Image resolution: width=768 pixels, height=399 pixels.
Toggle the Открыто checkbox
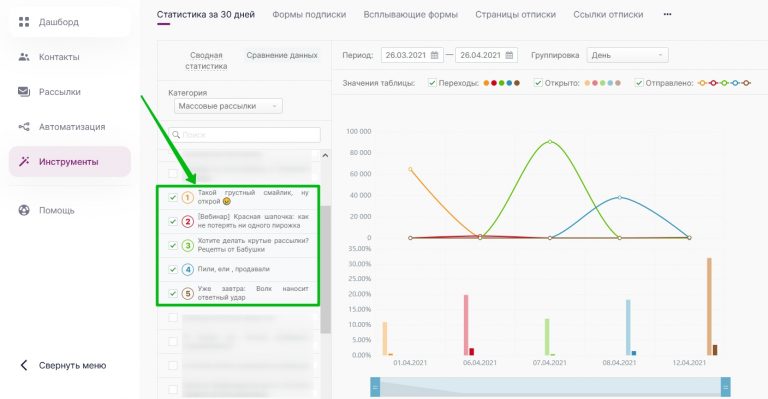[x=538, y=83]
